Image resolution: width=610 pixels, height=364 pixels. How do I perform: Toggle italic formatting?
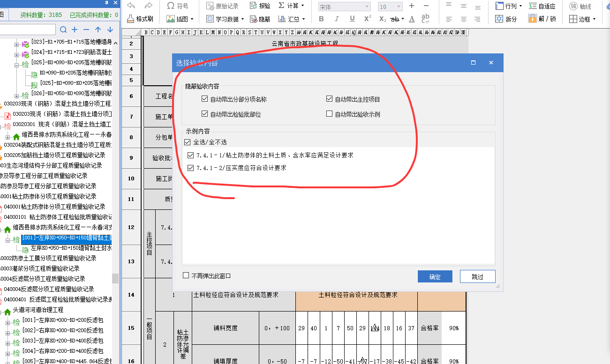coord(337,19)
